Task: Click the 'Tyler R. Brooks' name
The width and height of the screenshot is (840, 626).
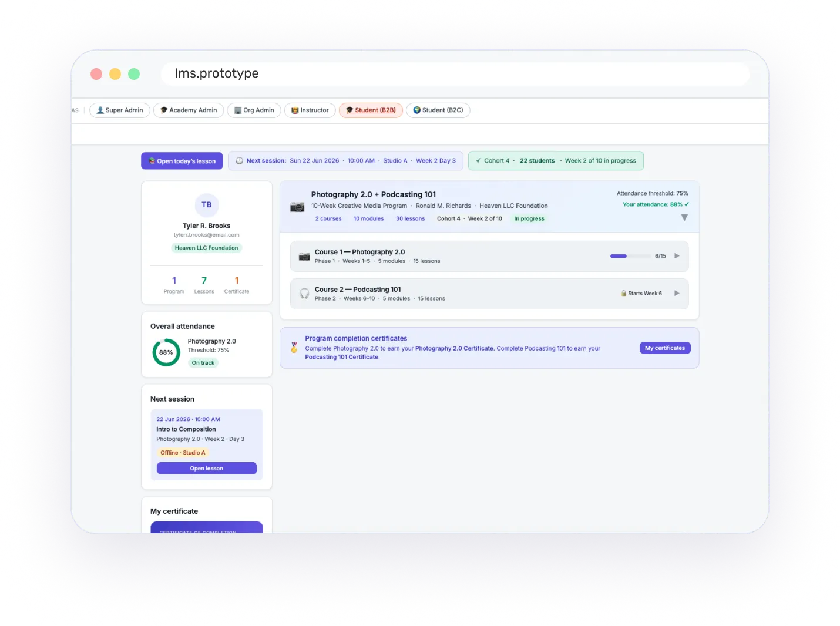Action: click(x=207, y=226)
